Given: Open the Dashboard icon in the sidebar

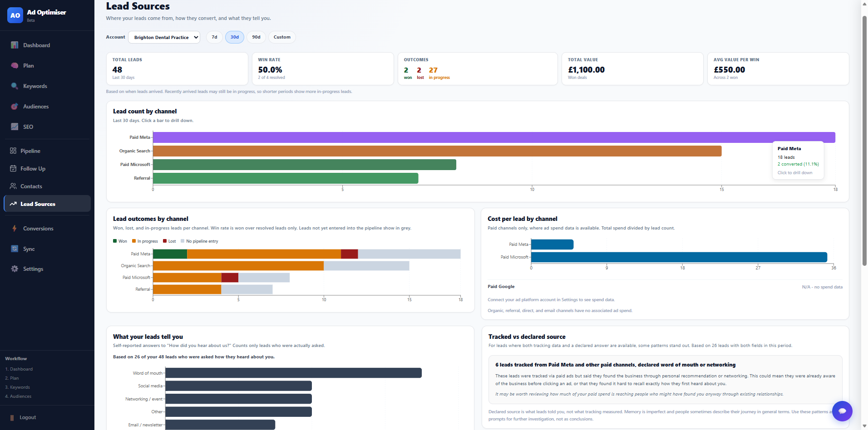Looking at the screenshot, I should pos(15,45).
